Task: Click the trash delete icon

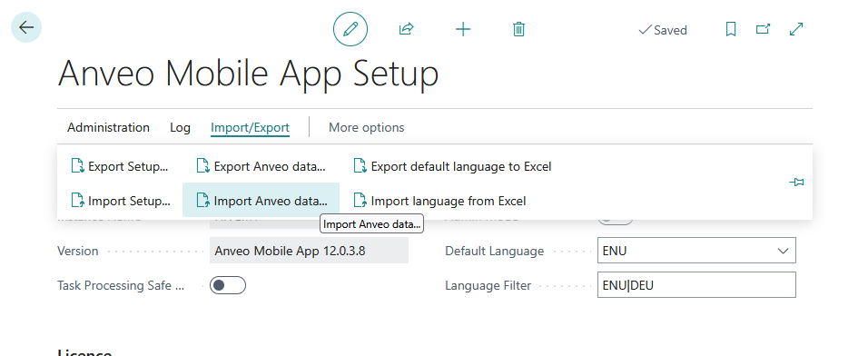Action: [x=518, y=29]
